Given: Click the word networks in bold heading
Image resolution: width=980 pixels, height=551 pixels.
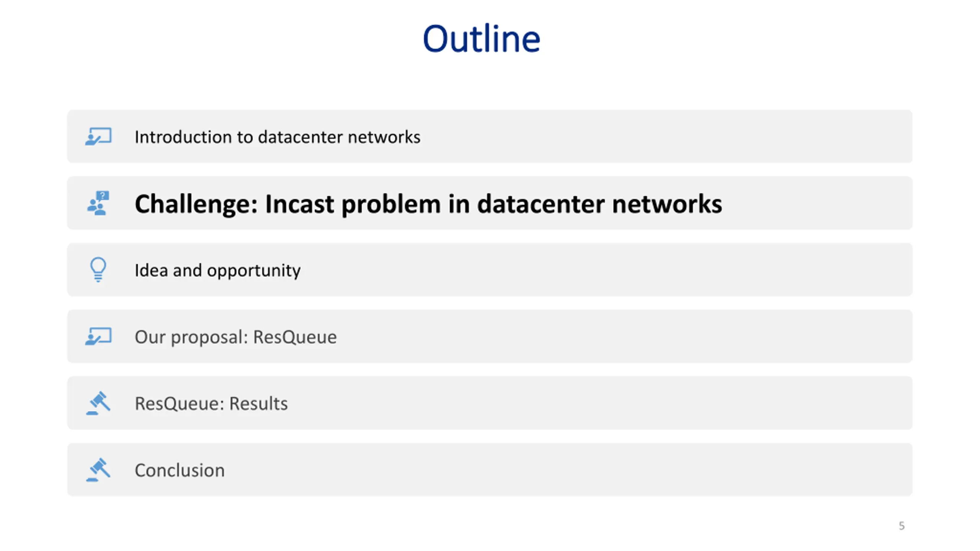Looking at the screenshot, I should 667,204.
